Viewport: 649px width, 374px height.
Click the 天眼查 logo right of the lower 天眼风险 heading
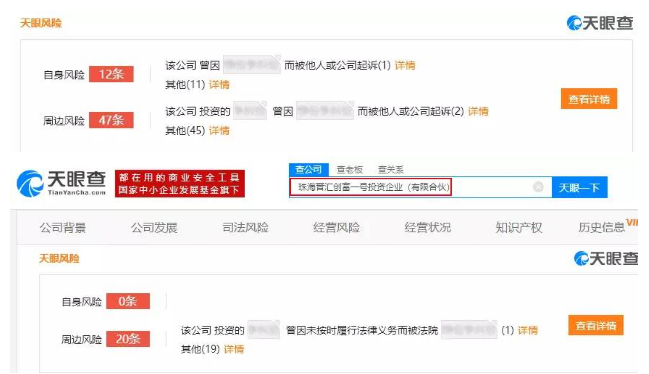click(606, 259)
